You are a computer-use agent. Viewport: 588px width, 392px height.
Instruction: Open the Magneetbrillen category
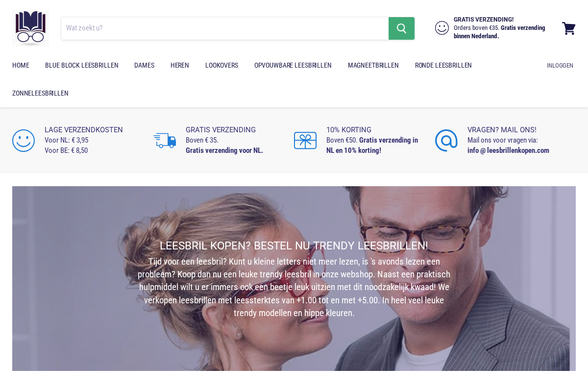(x=373, y=65)
